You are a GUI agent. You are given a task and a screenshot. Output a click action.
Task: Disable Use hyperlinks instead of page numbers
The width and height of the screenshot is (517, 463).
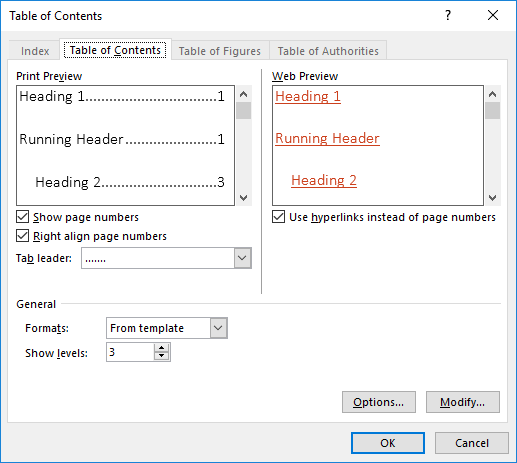tap(279, 217)
